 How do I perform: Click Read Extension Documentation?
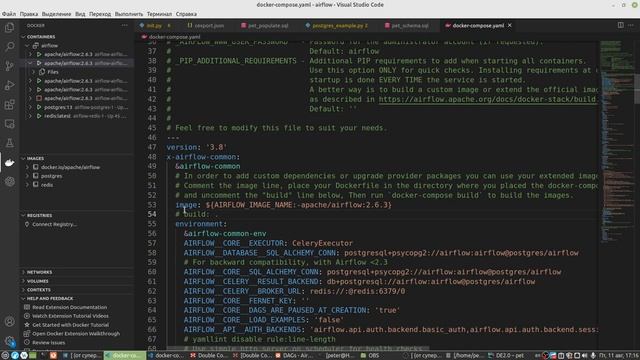coord(69,307)
